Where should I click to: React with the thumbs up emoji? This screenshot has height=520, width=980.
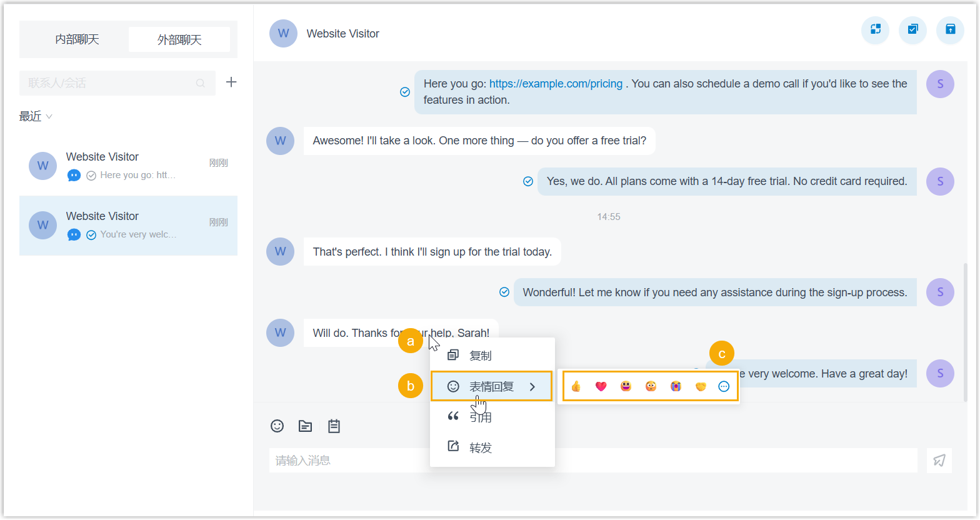click(x=576, y=386)
